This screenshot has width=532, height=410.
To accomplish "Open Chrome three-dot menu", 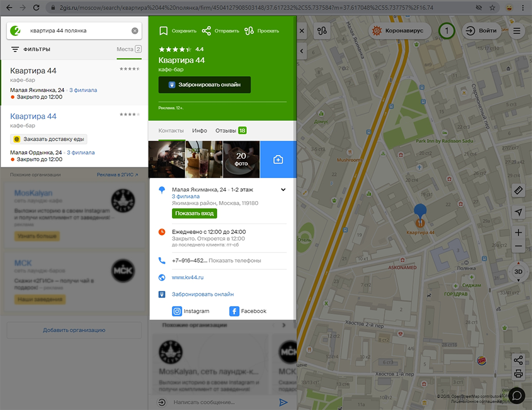I will [523, 7].
